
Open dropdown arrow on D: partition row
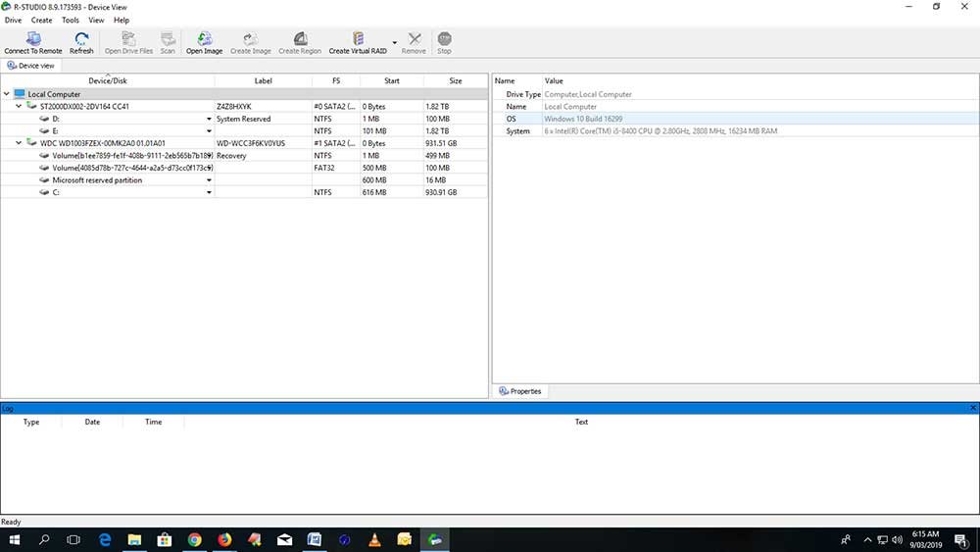(x=209, y=119)
